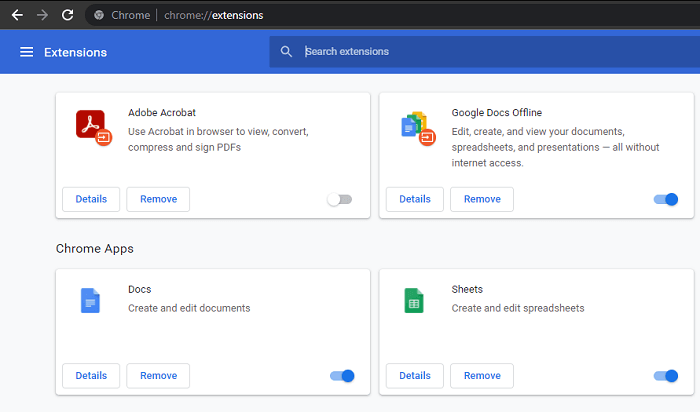Click the Google Docs Offline icon

[x=416, y=126]
